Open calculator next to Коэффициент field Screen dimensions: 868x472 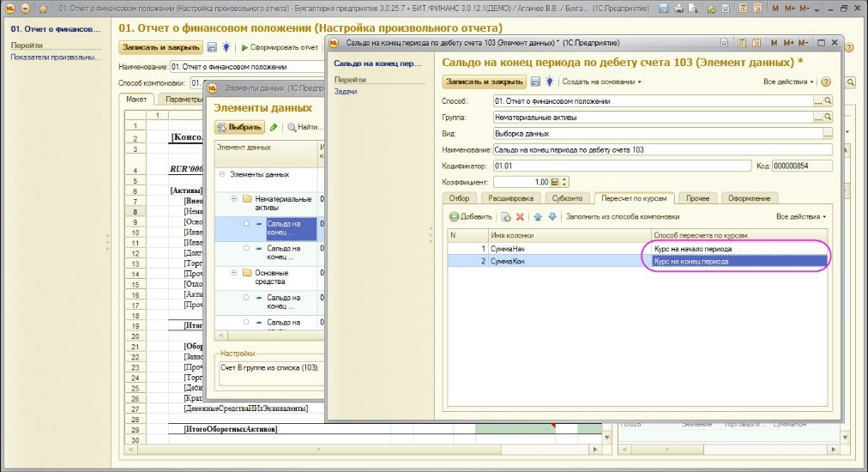point(555,182)
